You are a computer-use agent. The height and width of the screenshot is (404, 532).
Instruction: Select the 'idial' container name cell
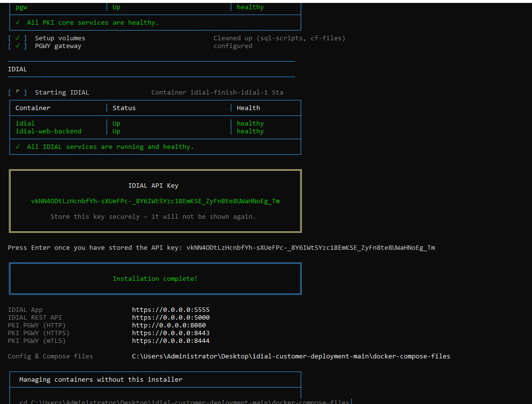(x=25, y=124)
